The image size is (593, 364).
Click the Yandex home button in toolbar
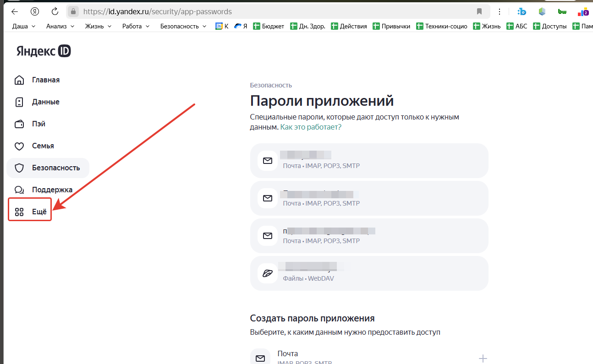35,11
